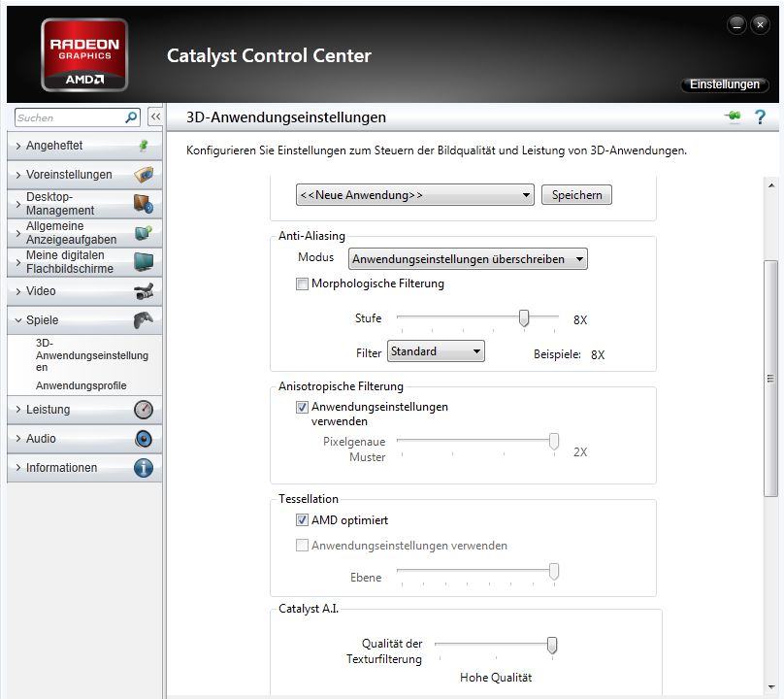Click the Catalyst Control Center title text
784x699 pixels.
pos(269,55)
